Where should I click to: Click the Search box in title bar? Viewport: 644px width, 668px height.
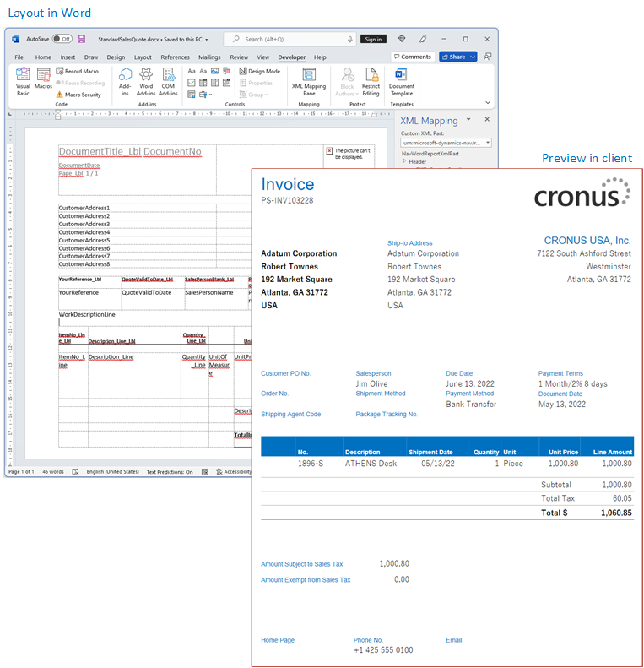(x=291, y=39)
